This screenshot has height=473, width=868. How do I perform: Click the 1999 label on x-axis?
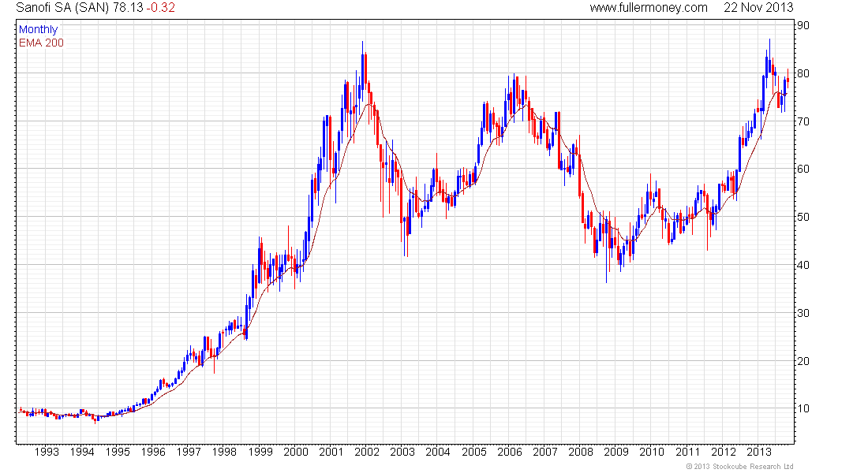point(260,452)
